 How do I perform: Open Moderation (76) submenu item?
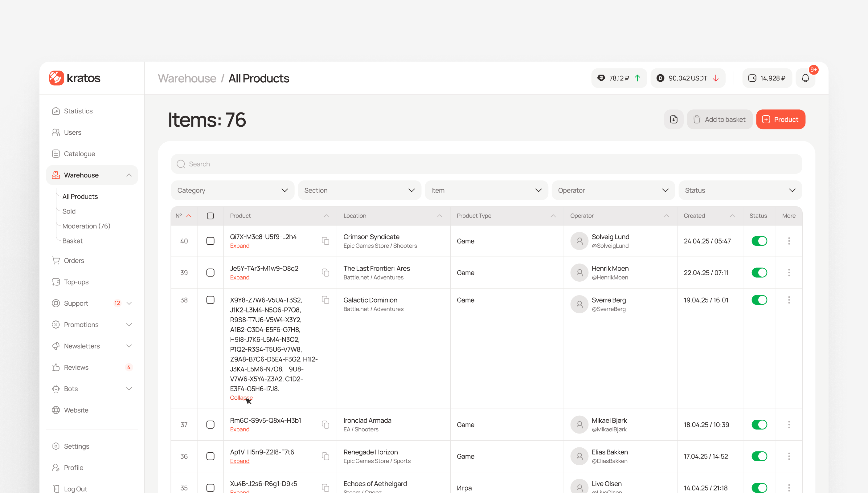86,226
